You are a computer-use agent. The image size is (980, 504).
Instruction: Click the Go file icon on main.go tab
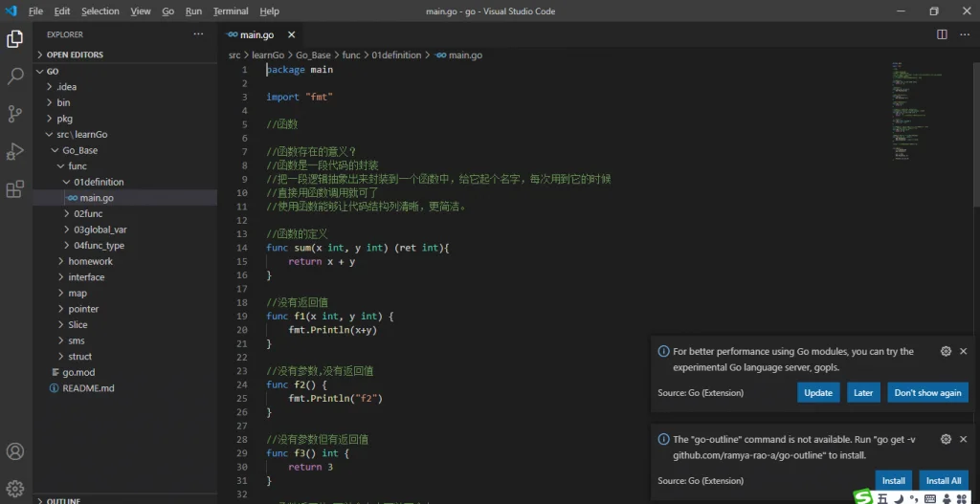point(234,35)
